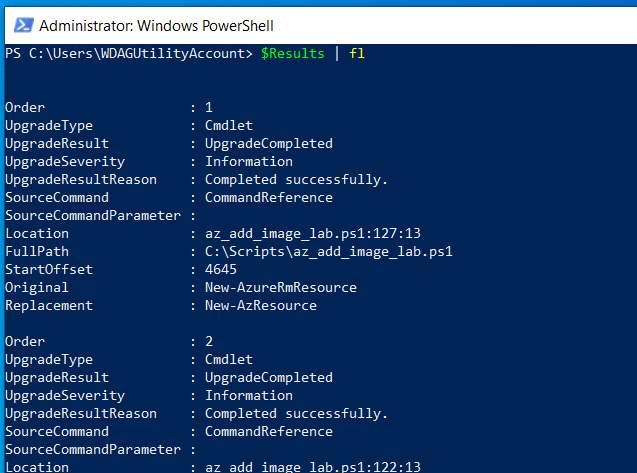Click the "fl" command after the pipe

[357, 53]
